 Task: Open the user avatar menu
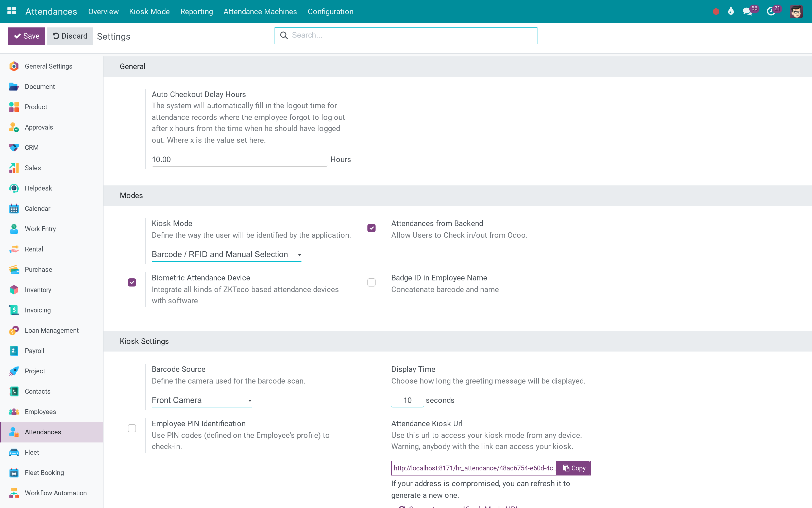pyautogui.click(x=796, y=12)
